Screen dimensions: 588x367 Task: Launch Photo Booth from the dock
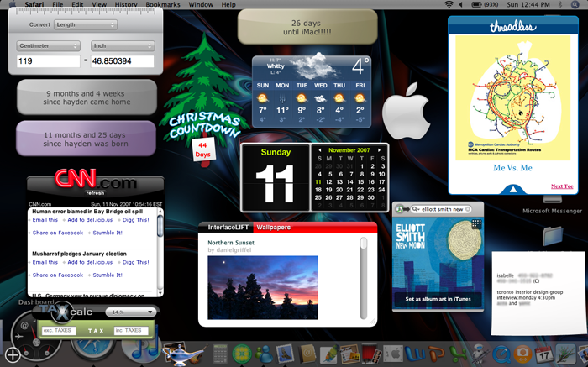(x=371, y=354)
